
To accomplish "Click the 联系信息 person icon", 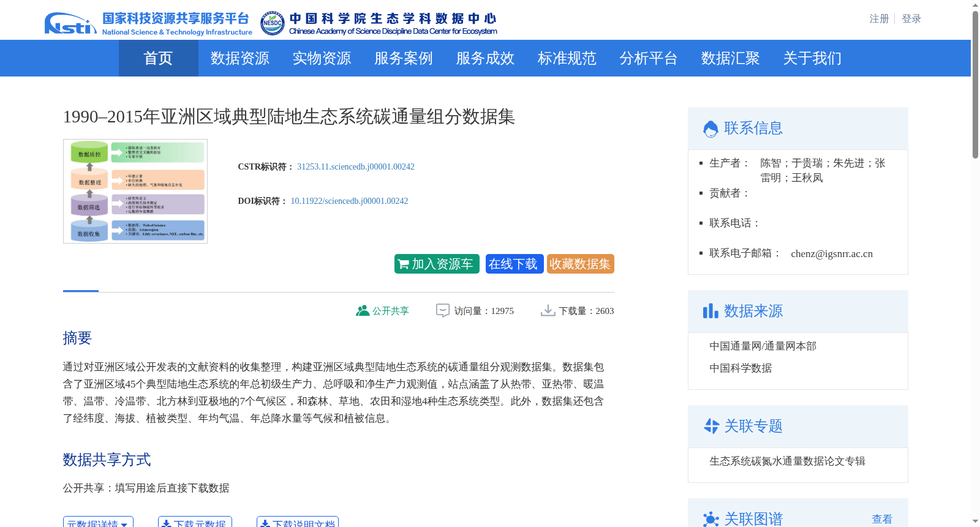I will [710, 129].
